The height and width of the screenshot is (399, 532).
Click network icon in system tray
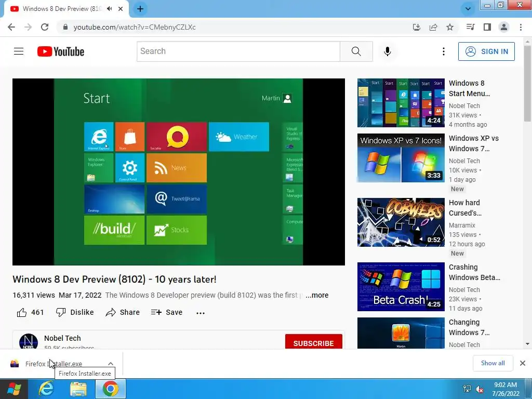(467, 389)
